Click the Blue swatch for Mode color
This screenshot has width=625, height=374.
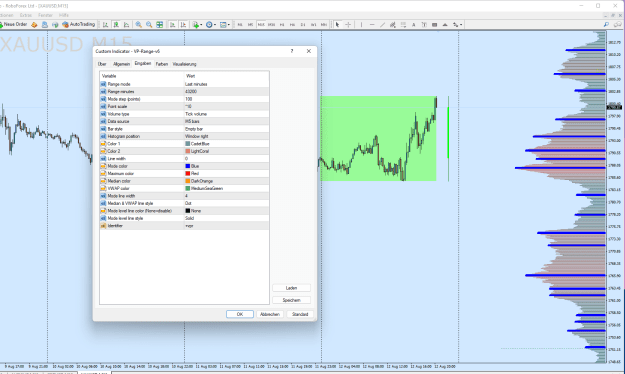click(187, 166)
